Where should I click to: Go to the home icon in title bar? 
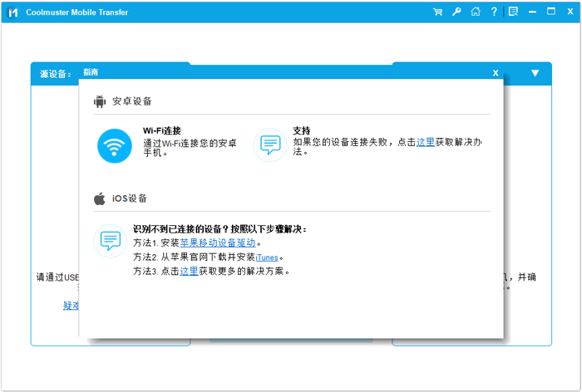[x=475, y=12]
